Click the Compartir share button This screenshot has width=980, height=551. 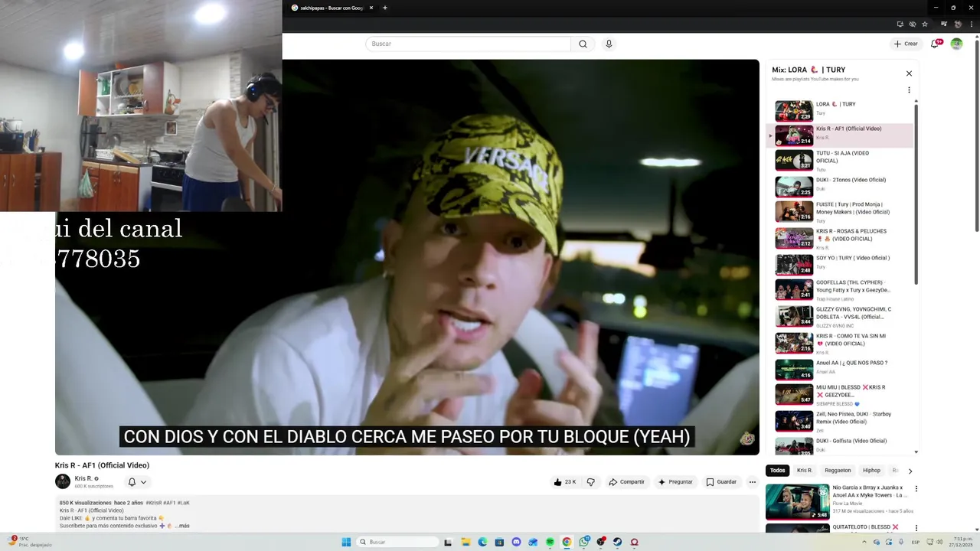(626, 482)
